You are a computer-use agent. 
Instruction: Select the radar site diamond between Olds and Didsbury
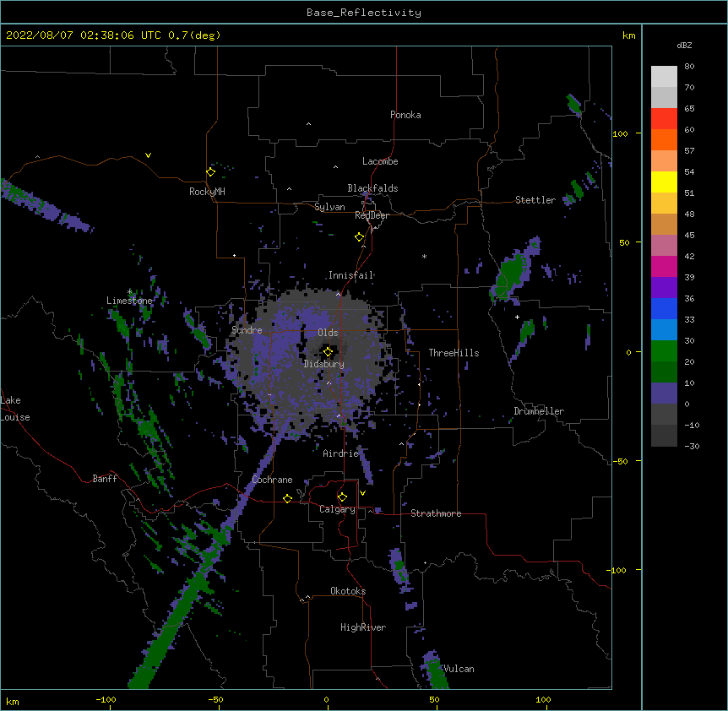click(x=328, y=352)
